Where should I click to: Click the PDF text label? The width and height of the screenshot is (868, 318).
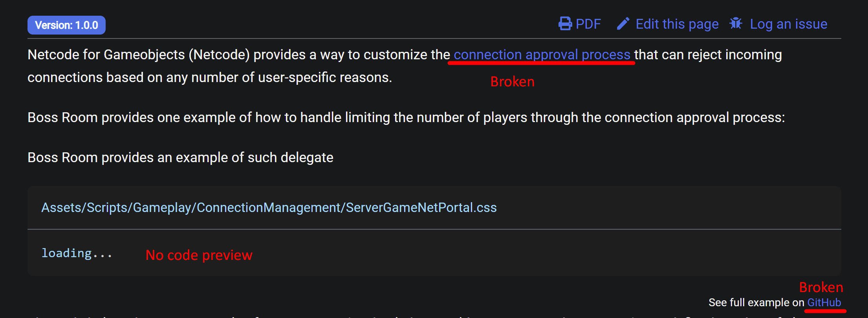[x=588, y=24]
